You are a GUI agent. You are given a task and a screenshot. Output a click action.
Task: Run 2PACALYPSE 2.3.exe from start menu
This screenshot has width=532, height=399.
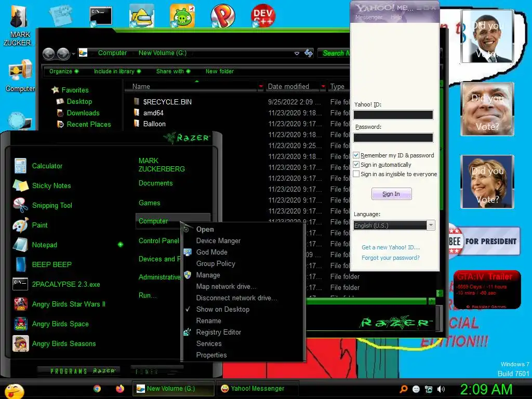click(57, 284)
